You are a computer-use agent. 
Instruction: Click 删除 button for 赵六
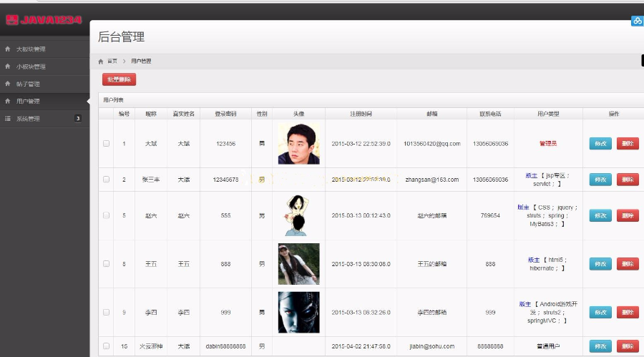click(628, 215)
